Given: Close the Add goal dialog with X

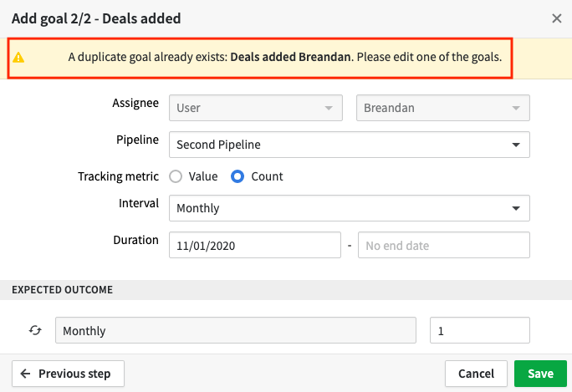Looking at the screenshot, I should point(557,18).
